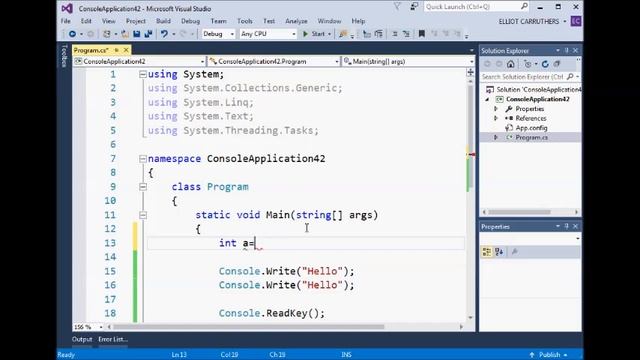Open the Output tab at the bottom
Image resolution: width=640 pixels, height=360 pixels.
(x=82, y=339)
